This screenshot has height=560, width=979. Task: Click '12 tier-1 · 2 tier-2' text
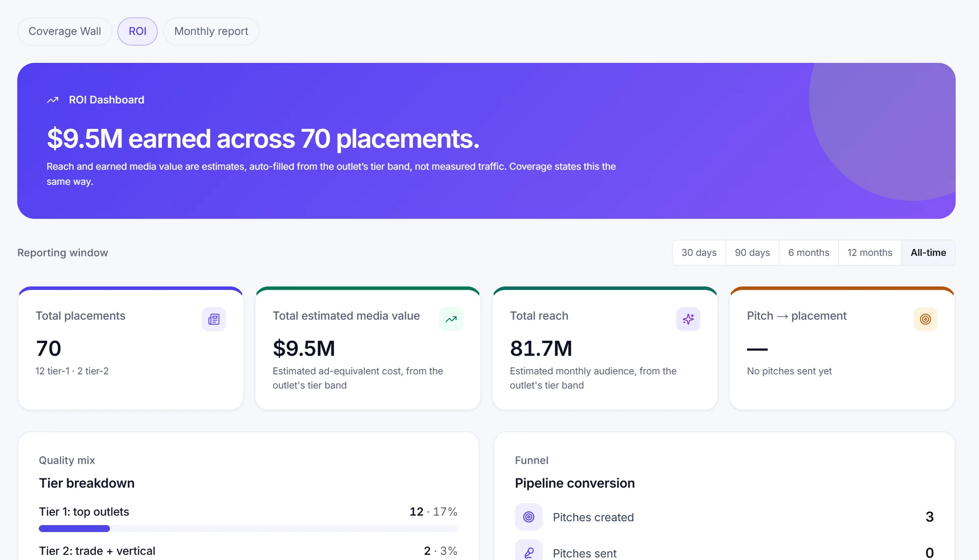click(x=72, y=371)
